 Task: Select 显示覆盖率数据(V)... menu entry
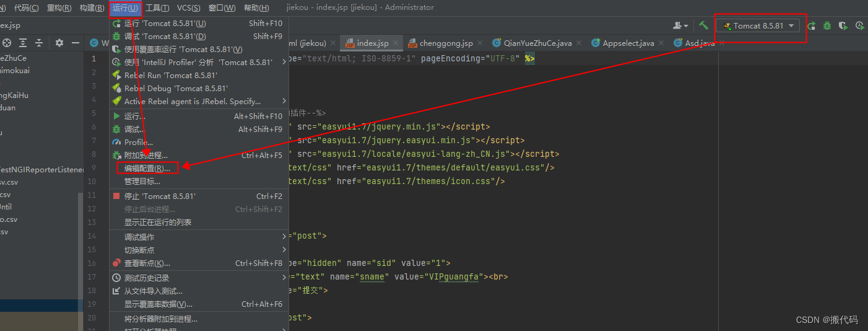[199, 304]
